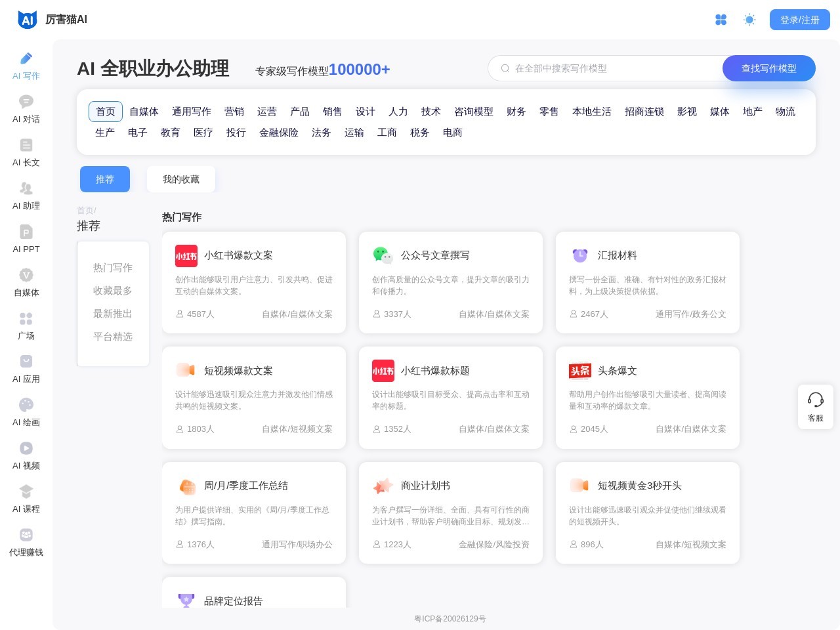Viewport: 840px width, 630px height.
Task: Toggle the sun light-mode theme icon
Action: [749, 20]
